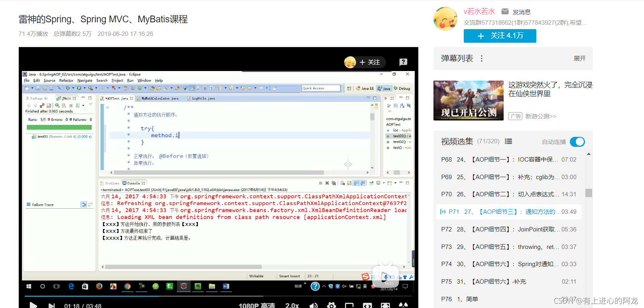
Task: Toggle Mark Occurrences in Eclipse toolbar
Action: pos(192,88)
